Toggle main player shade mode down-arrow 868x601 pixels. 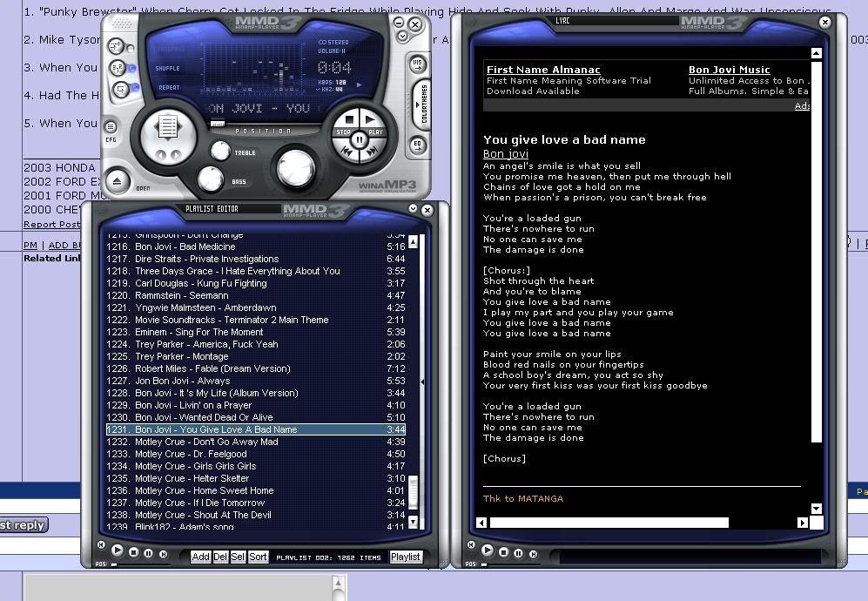(x=402, y=36)
